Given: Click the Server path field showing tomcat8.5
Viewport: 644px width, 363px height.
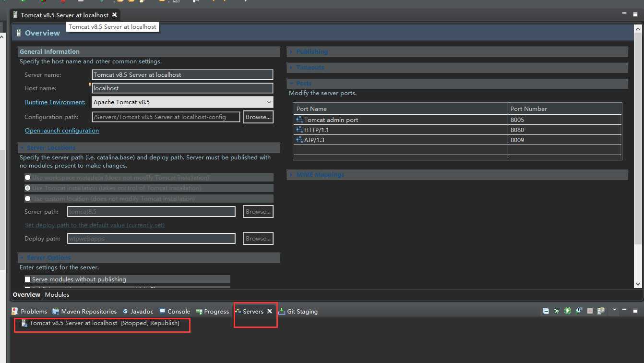Looking at the screenshot, I should click(151, 211).
